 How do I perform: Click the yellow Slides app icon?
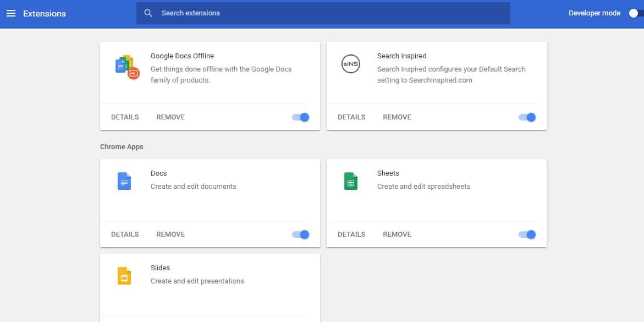(x=124, y=276)
